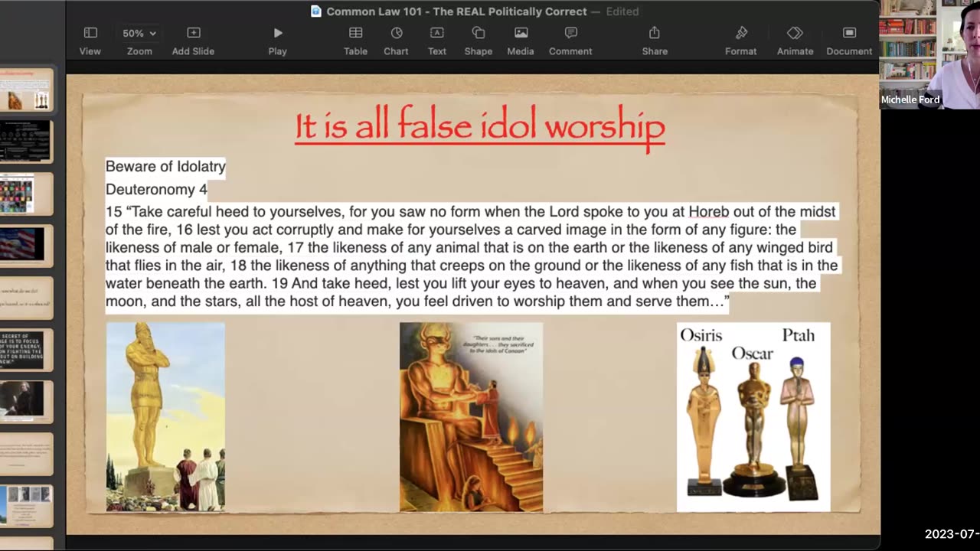This screenshot has width=980, height=551.
Task: Click the Edited status beside the title
Action: tap(622, 11)
